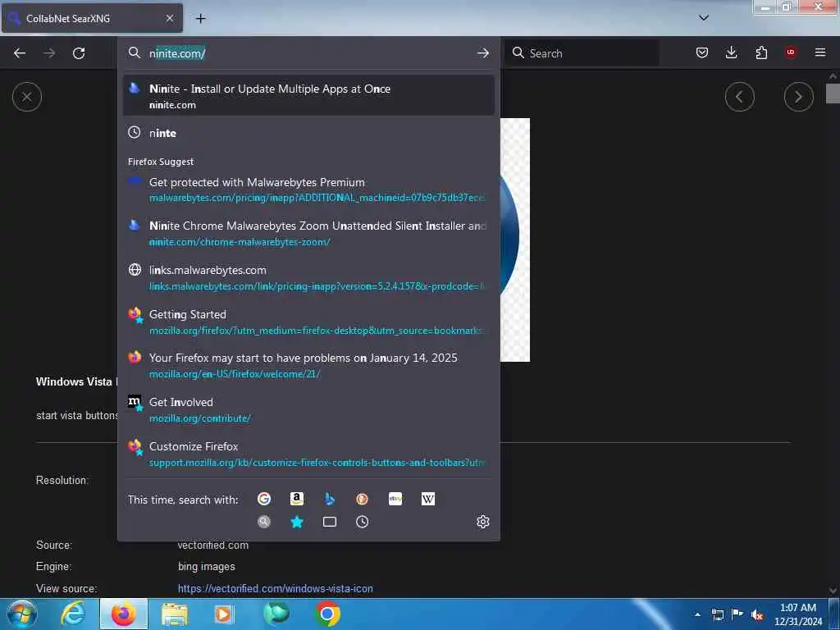Open the Windows Start menu

22,614
